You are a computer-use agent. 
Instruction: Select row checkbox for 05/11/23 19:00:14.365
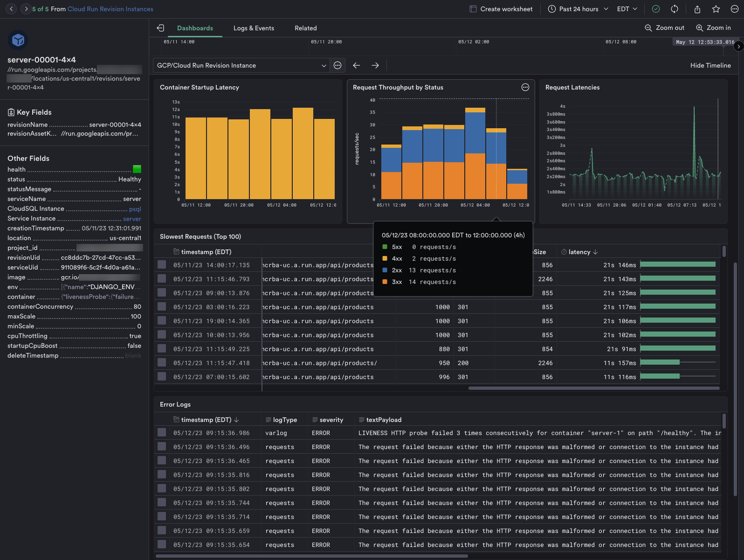click(162, 320)
